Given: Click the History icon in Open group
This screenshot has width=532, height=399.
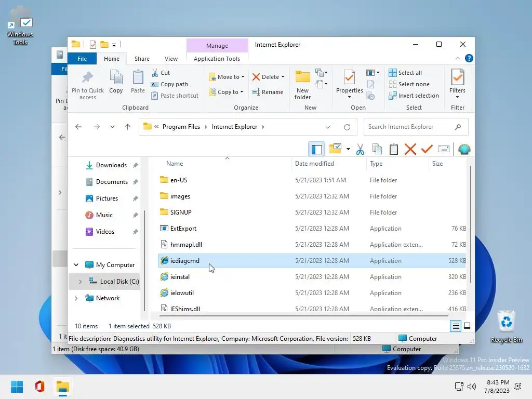Looking at the screenshot, I should click(371, 96).
